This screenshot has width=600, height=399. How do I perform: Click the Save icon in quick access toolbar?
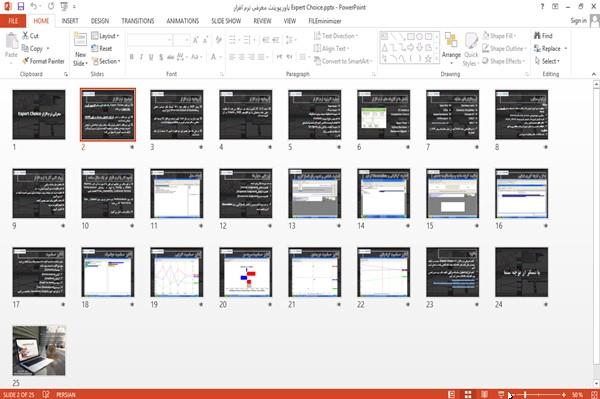(x=21, y=7)
